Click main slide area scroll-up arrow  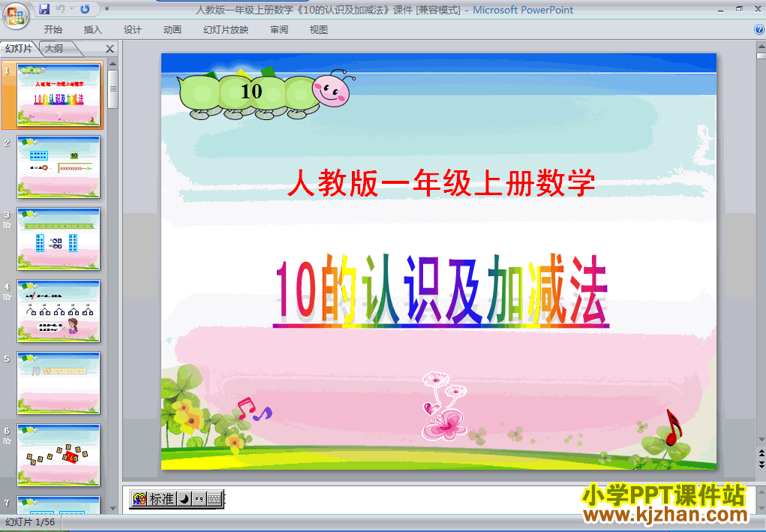pos(761,47)
